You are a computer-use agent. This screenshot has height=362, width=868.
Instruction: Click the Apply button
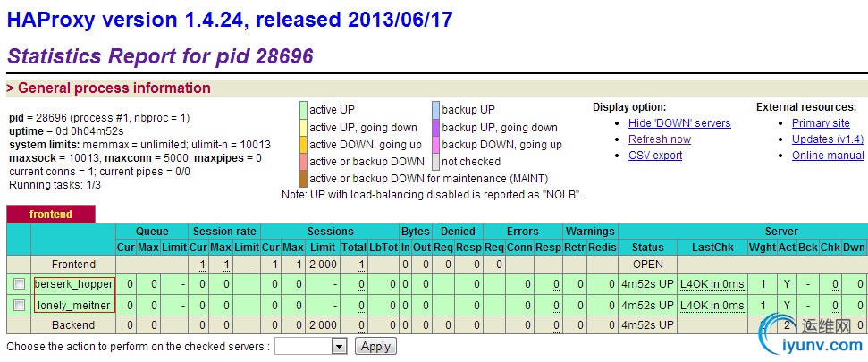[x=375, y=347]
